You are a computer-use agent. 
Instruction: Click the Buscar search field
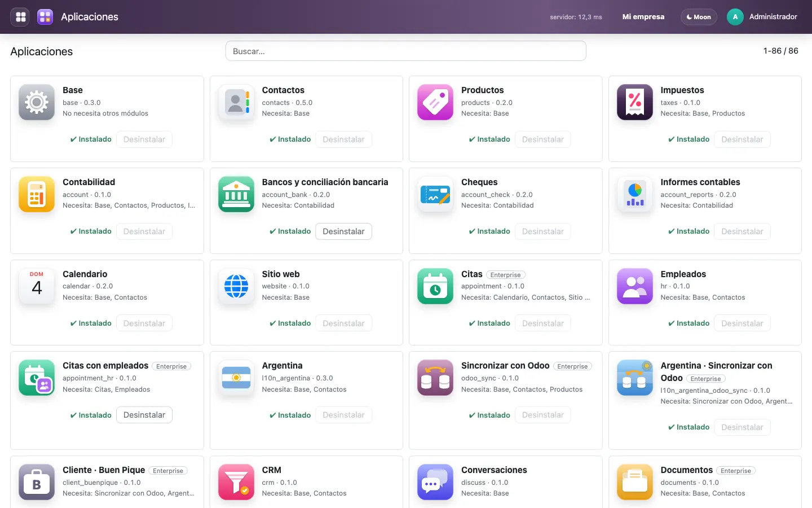(406, 51)
